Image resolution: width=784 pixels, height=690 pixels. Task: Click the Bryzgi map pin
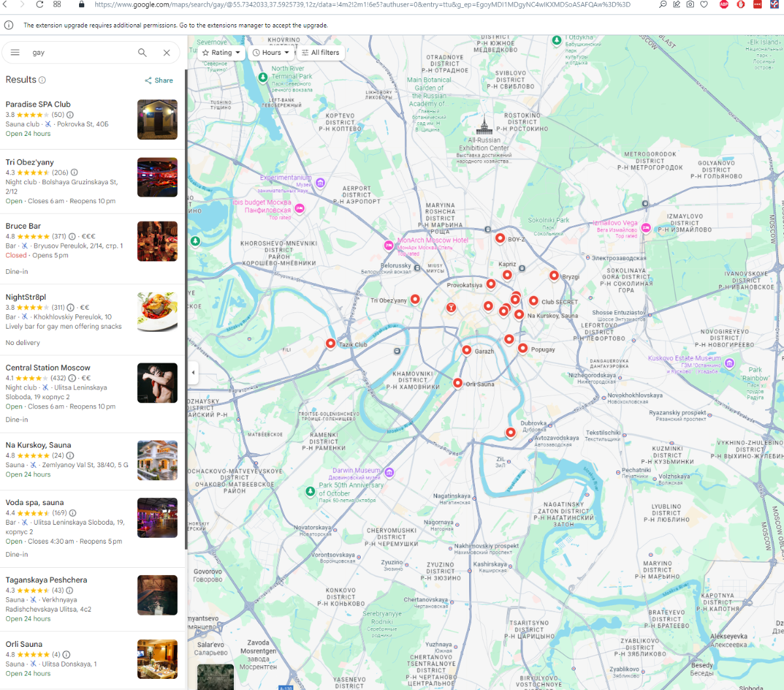[554, 276]
